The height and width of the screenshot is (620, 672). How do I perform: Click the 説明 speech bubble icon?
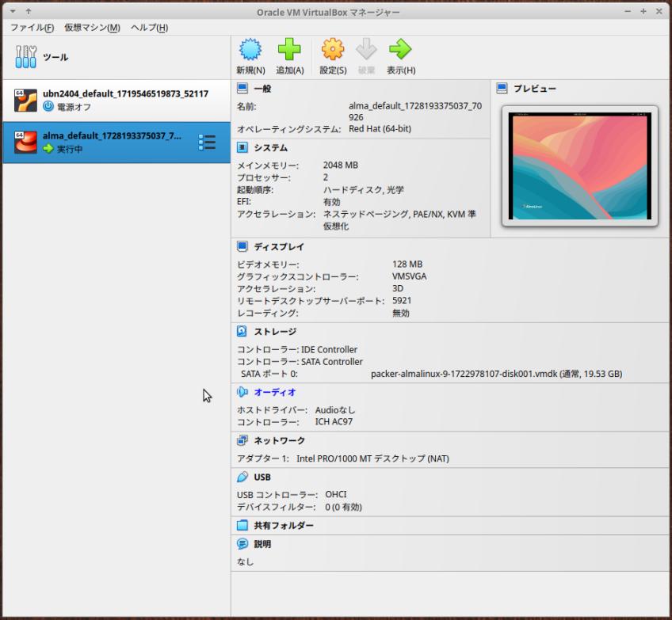coord(242,544)
